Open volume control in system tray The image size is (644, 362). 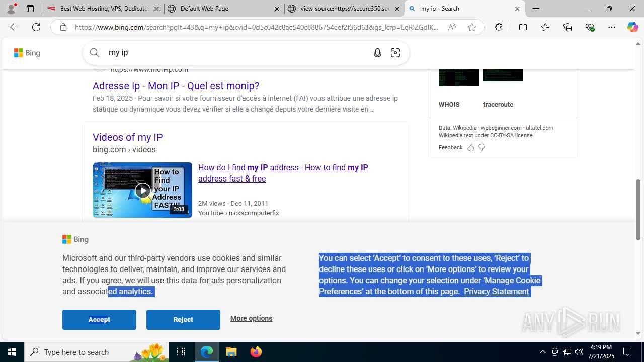579,352
